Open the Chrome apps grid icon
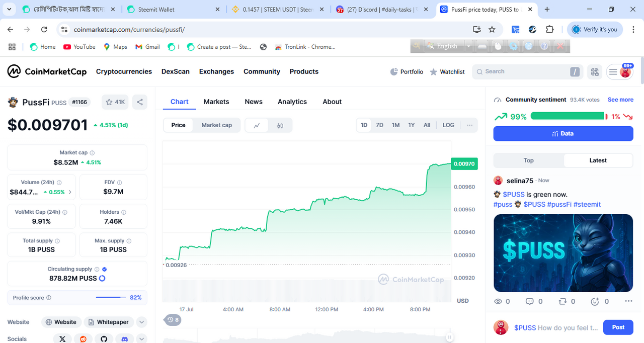 tap(12, 47)
